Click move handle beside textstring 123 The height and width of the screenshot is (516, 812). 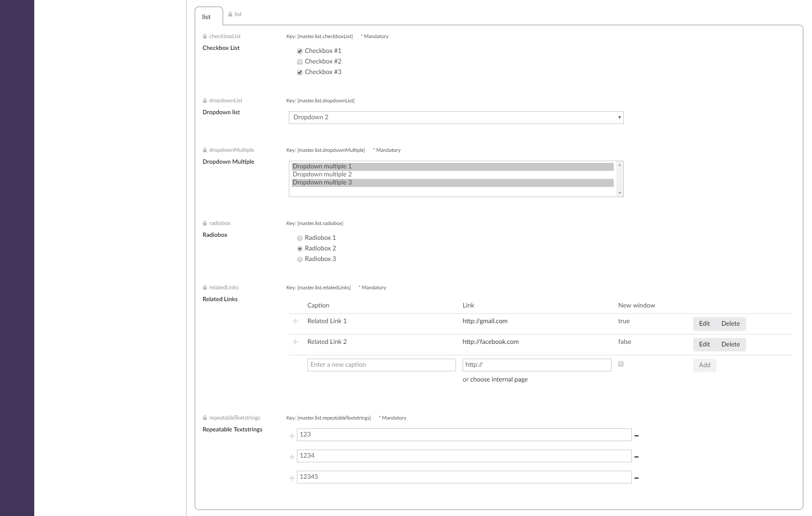tap(292, 436)
